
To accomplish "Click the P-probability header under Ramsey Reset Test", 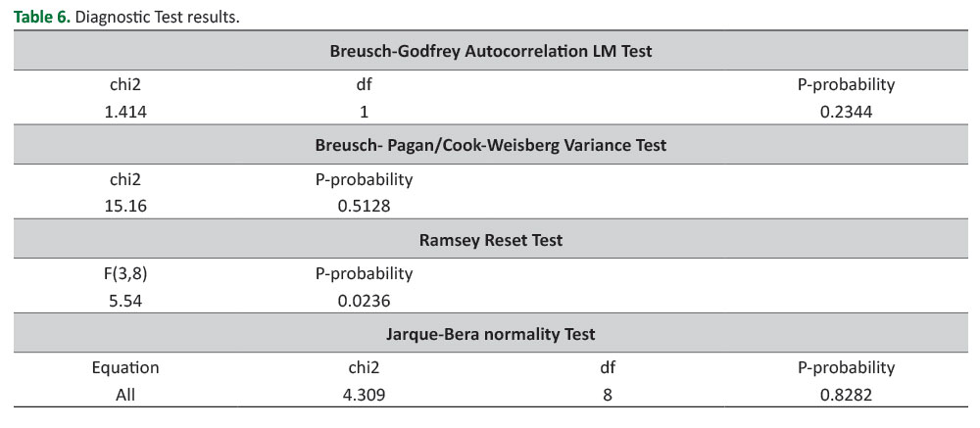I will 364,273.
